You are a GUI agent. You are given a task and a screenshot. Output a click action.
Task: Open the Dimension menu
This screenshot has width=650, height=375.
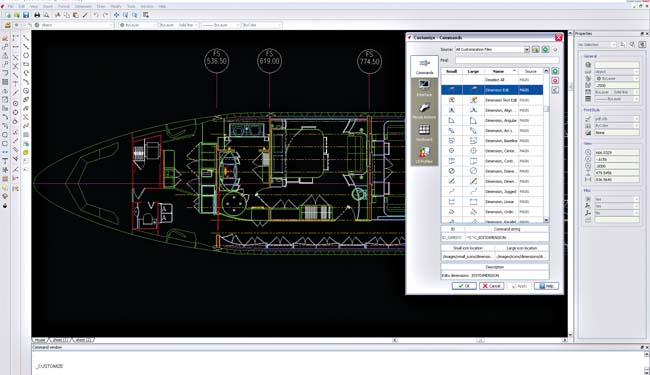(83, 7)
